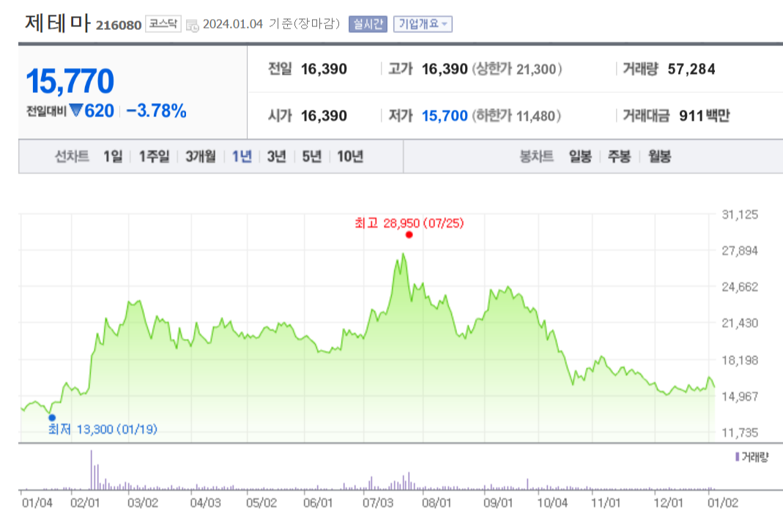The height and width of the screenshot is (532, 783).
Task: Click the 10/04 x-axis date label
Action: click(x=552, y=503)
